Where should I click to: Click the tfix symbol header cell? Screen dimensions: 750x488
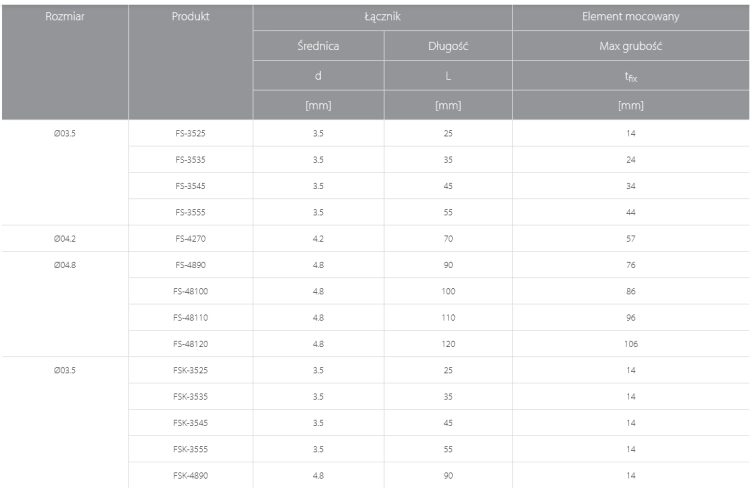pos(631,77)
